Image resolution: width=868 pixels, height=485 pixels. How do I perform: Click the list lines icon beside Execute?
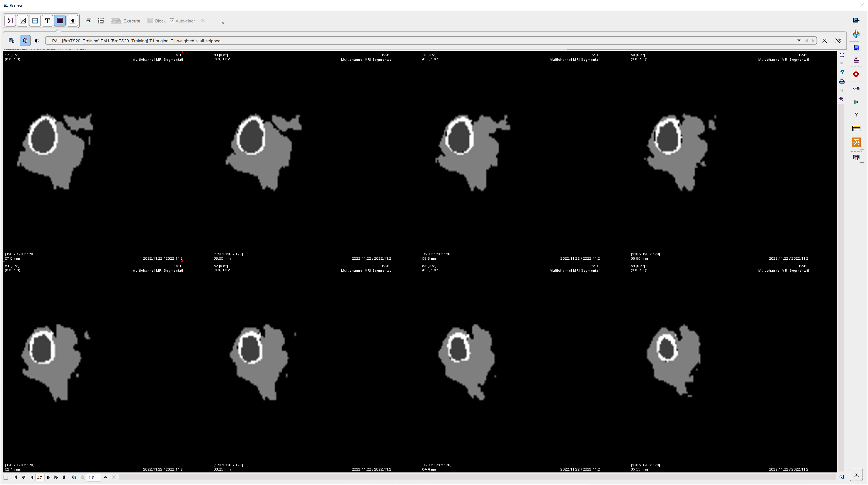(101, 21)
